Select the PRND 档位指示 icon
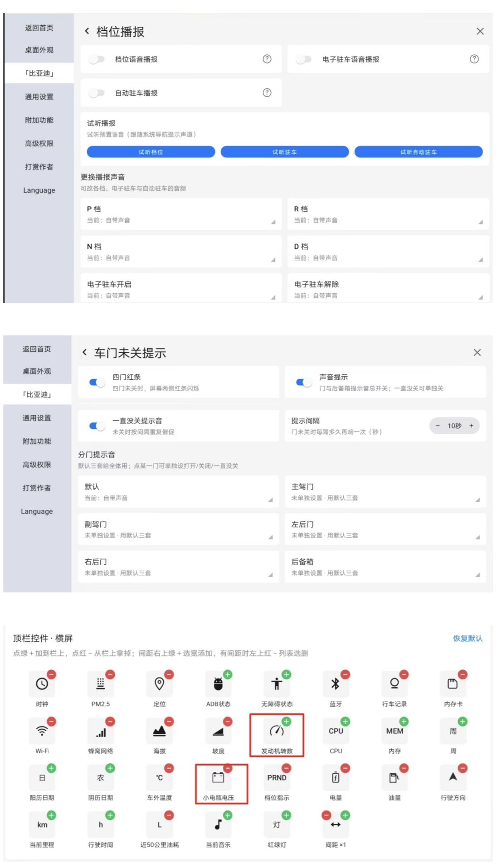Image resolution: width=501 pixels, height=868 pixels. click(277, 778)
